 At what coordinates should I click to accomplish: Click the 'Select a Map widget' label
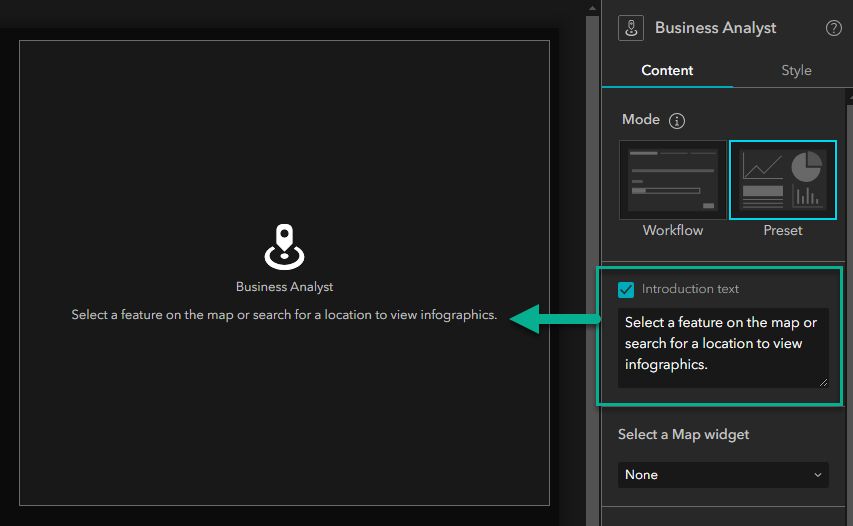tap(683, 435)
